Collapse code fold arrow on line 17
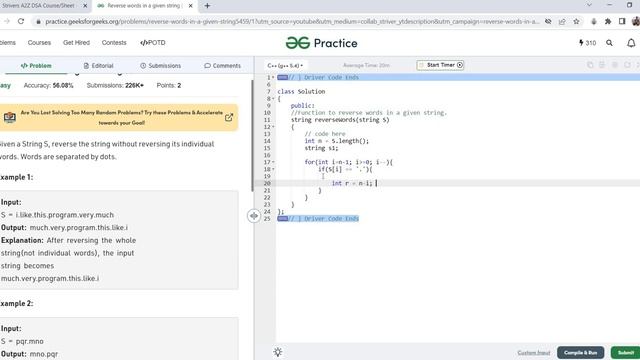 (x=273, y=162)
